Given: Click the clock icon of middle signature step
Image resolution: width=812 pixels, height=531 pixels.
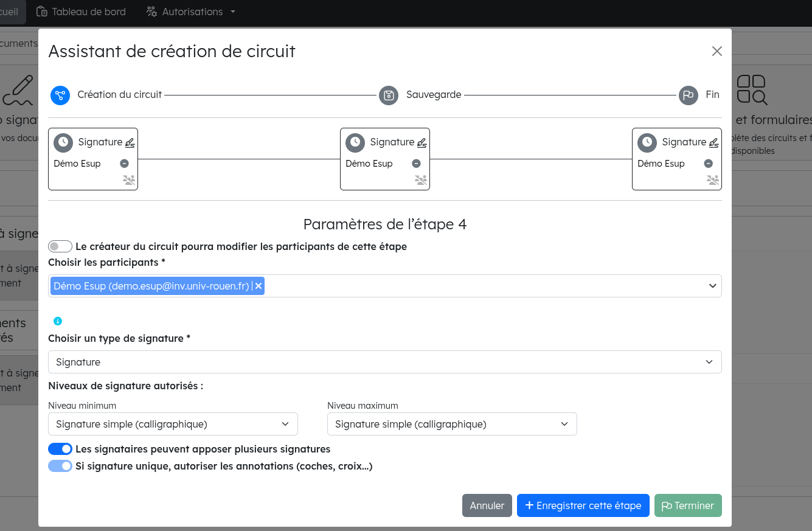Looking at the screenshot, I should (355, 142).
